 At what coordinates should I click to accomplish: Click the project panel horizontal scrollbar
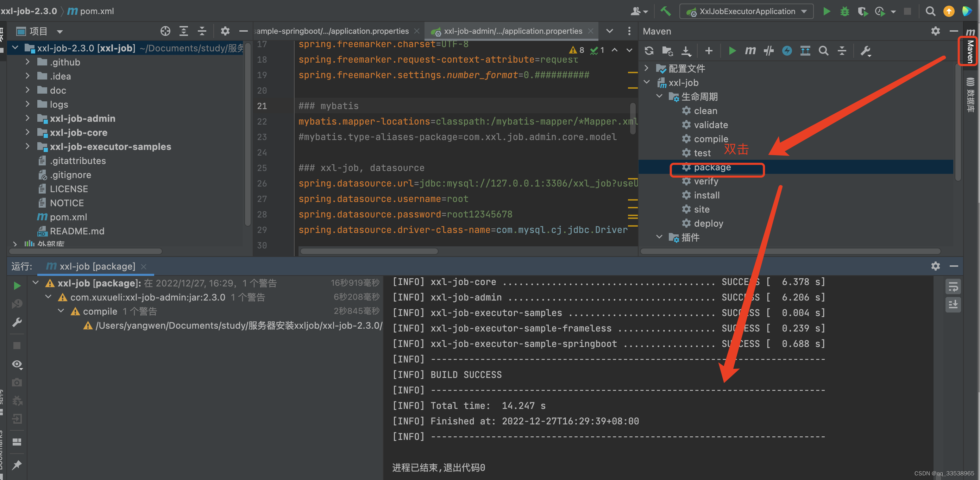pyautogui.click(x=86, y=251)
